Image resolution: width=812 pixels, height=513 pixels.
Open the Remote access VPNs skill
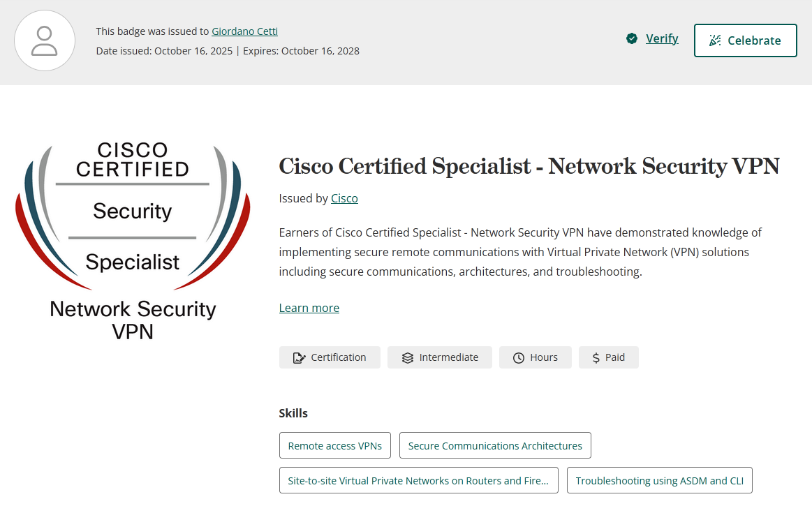(x=335, y=445)
